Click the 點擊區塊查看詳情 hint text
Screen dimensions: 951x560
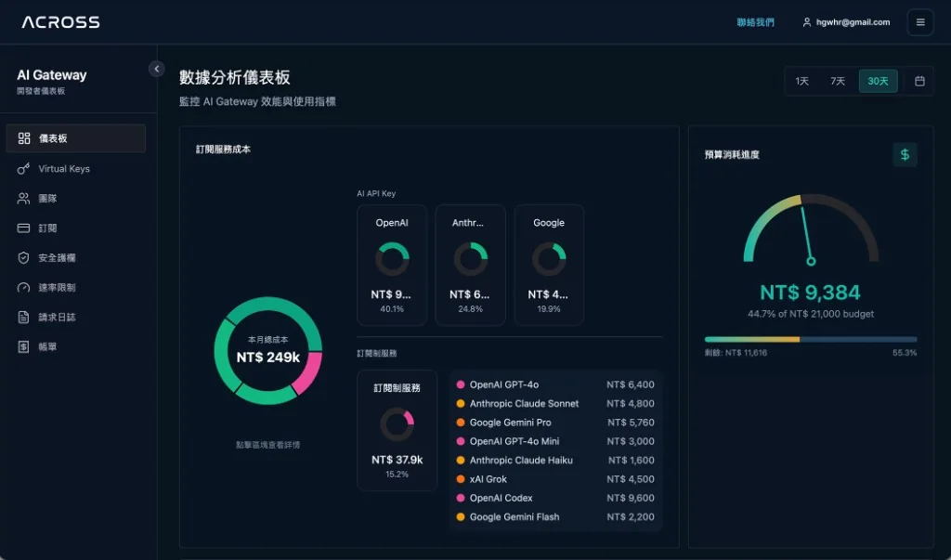tap(268, 445)
